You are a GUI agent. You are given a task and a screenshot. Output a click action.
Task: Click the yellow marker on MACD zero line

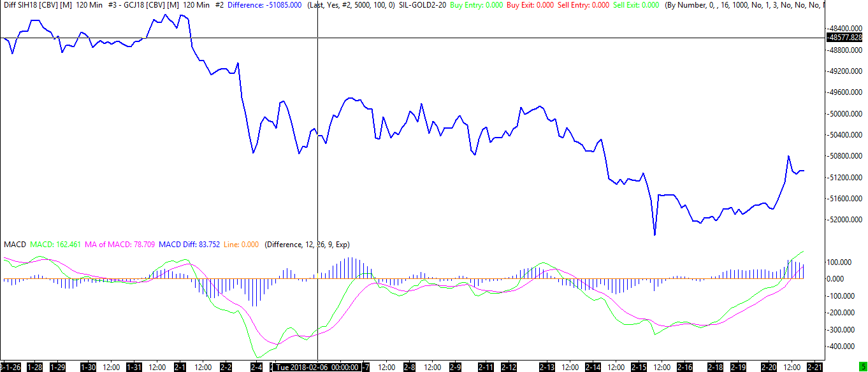click(x=317, y=276)
